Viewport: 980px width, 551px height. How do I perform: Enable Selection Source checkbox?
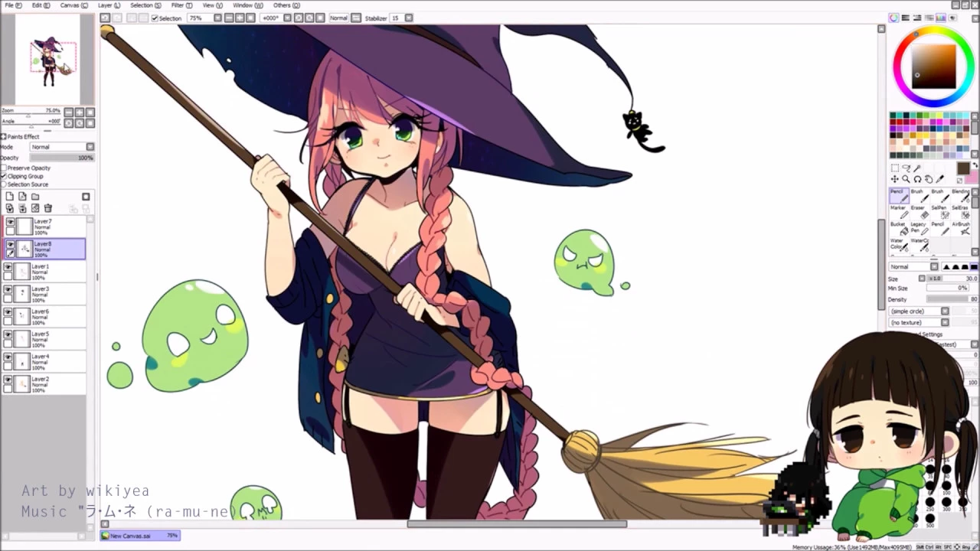point(4,184)
